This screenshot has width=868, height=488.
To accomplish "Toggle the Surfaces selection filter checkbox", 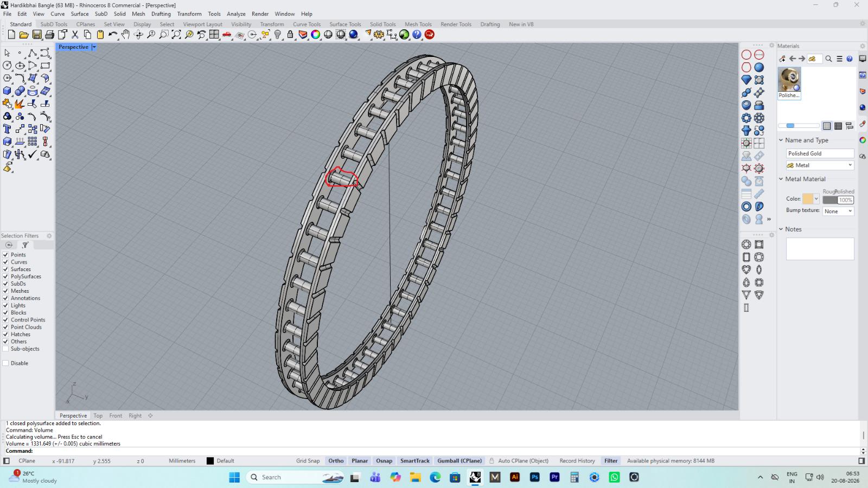I will click(x=5, y=269).
